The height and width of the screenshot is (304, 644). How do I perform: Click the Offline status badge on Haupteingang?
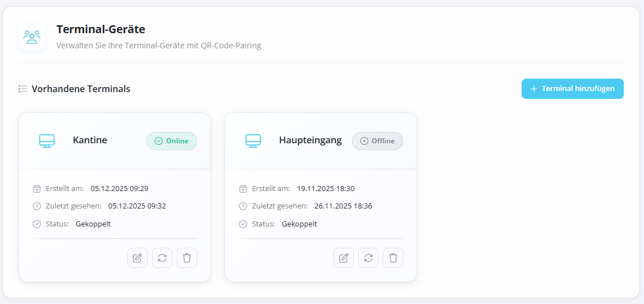[377, 141]
